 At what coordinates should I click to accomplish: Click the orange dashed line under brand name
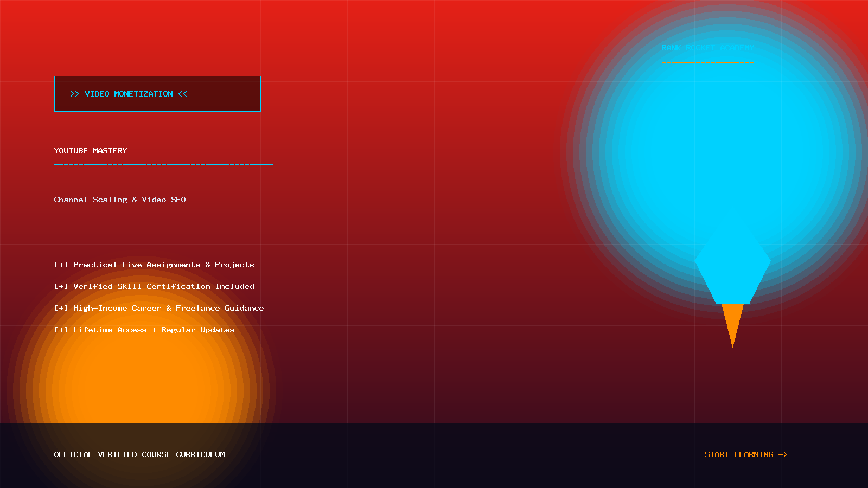click(x=707, y=61)
